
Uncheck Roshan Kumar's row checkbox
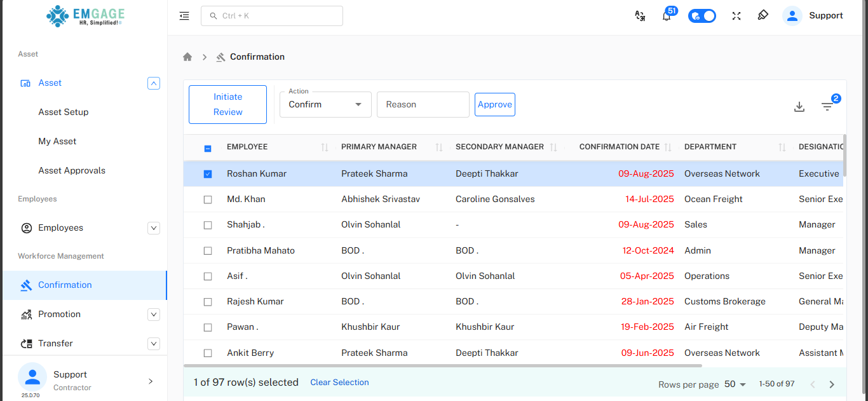208,174
